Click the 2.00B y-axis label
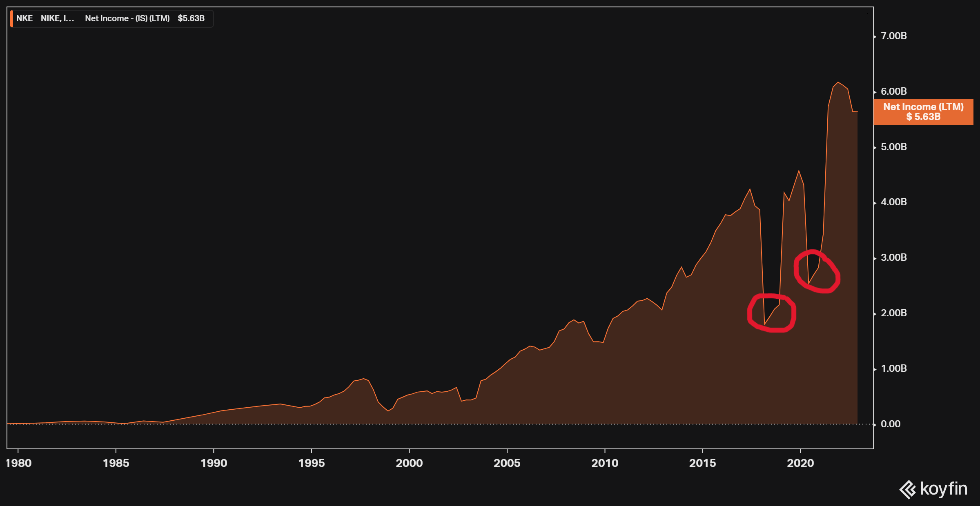 893,313
